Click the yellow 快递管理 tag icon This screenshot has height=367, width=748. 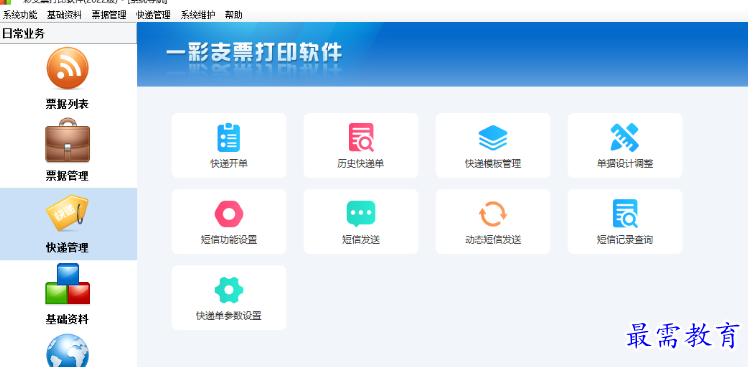(67, 213)
